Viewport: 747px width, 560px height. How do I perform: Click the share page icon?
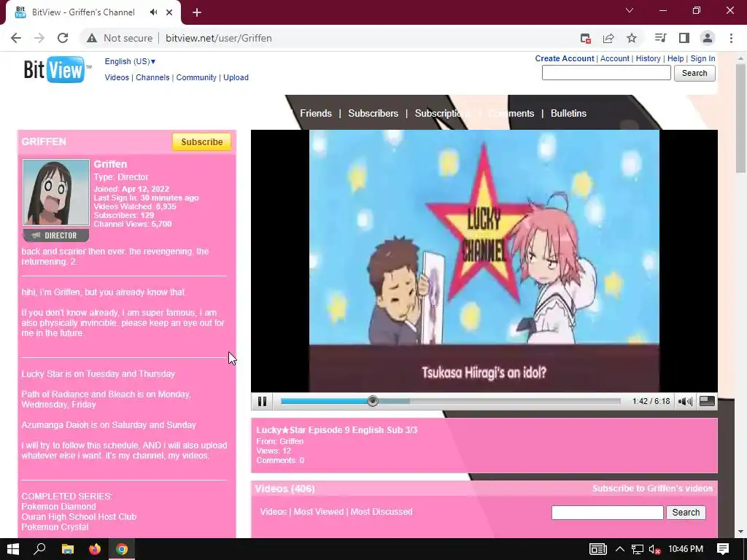point(608,38)
